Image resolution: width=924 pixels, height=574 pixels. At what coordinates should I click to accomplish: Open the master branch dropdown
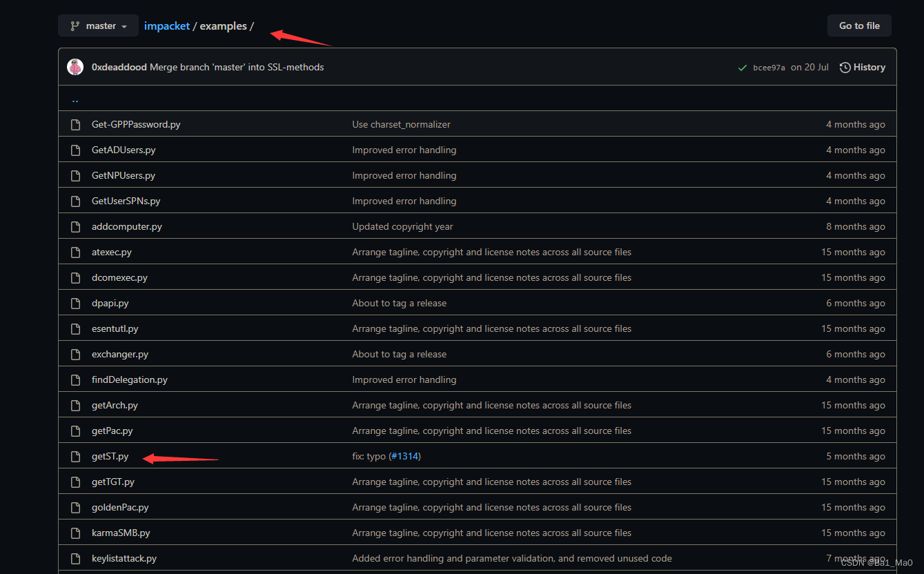pos(98,26)
